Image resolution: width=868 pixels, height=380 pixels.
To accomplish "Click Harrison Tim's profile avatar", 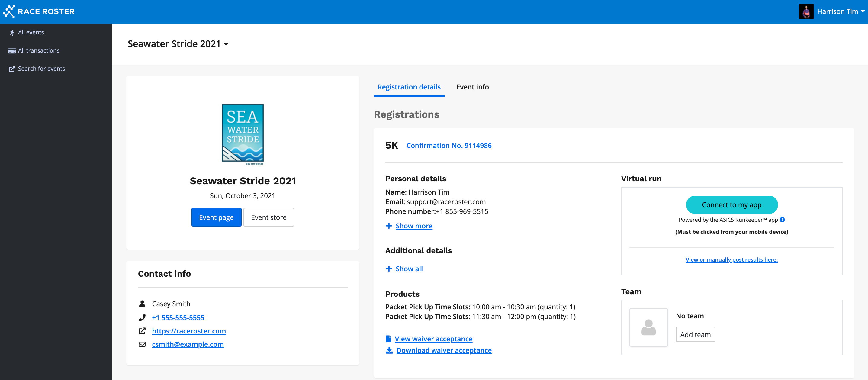I will (x=806, y=11).
